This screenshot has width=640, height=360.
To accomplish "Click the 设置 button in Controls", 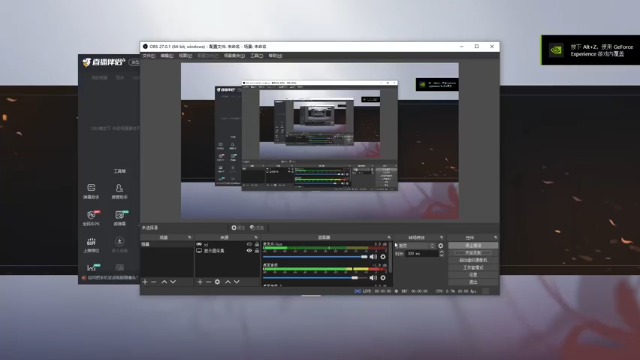I will [473, 275].
